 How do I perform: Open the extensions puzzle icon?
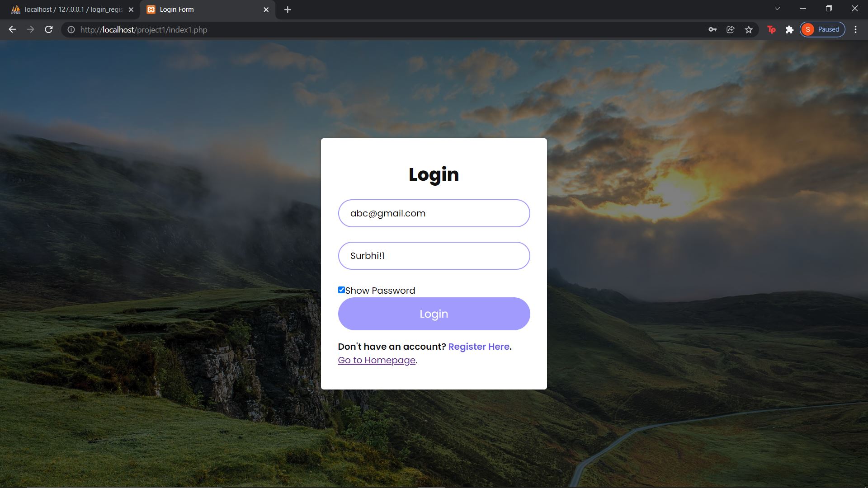[790, 29]
